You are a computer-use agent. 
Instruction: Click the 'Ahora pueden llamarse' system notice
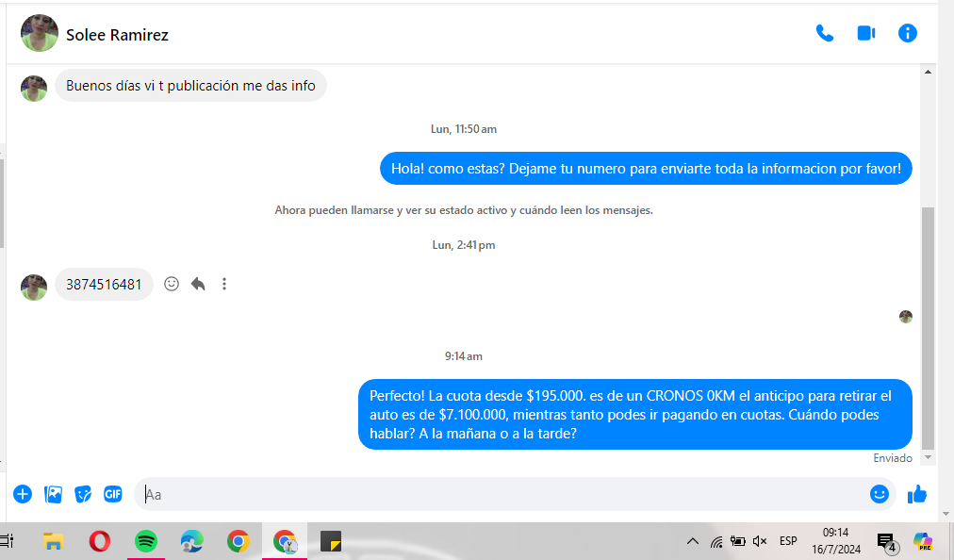pos(464,210)
